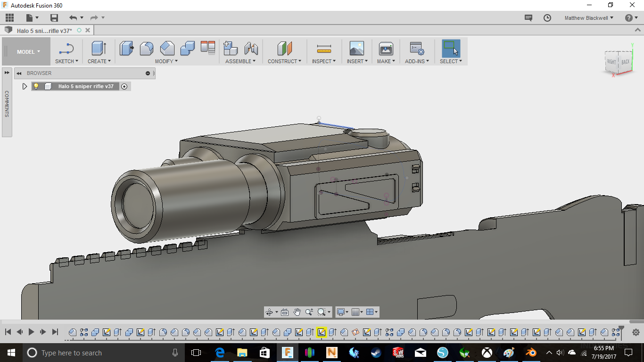Image resolution: width=644 pixels, height=362 pixels.
Task: Click the BACK face of the ViewCube
Action: coord(625,62)
